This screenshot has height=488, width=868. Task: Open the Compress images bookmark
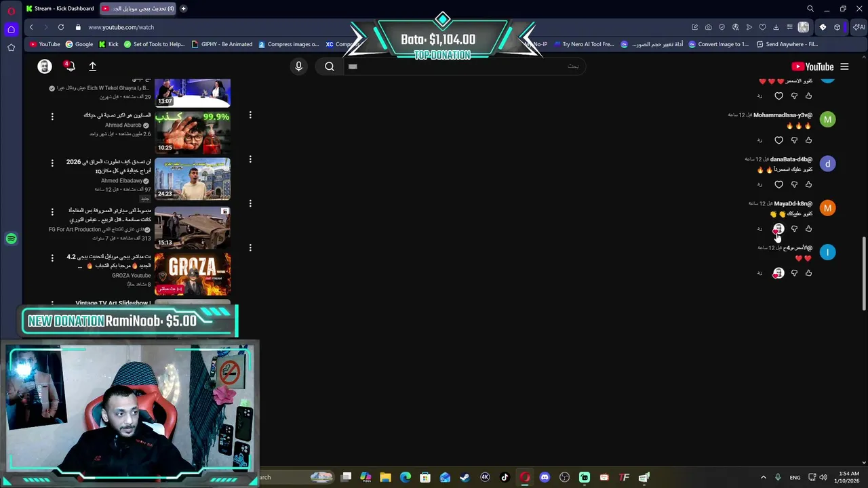289,44
